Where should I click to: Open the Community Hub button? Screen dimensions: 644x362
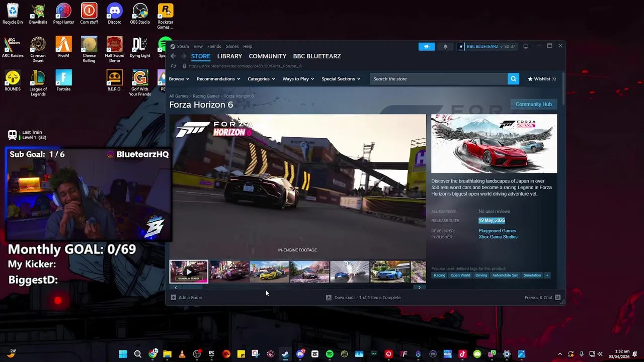point(533,104)
